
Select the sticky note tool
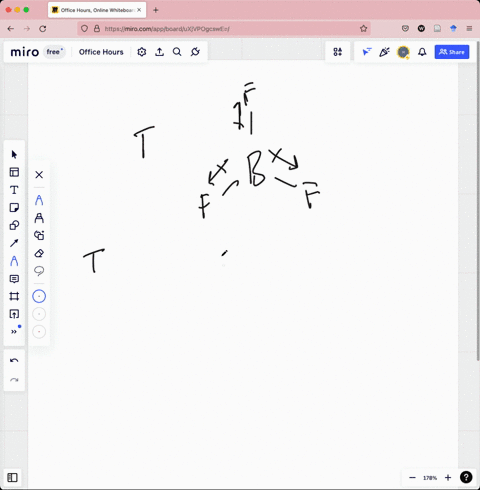click(14, 208)
